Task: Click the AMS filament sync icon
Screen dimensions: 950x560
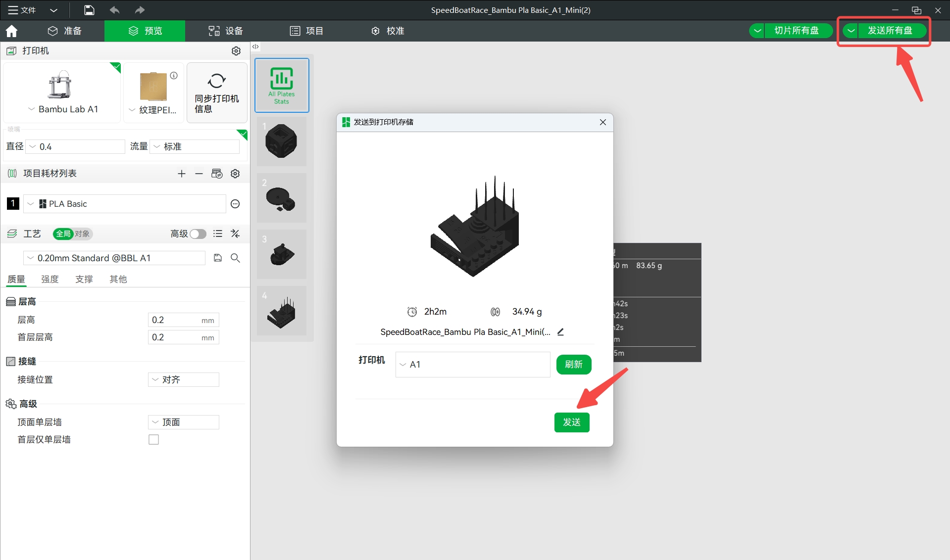Action: point(217,174)
